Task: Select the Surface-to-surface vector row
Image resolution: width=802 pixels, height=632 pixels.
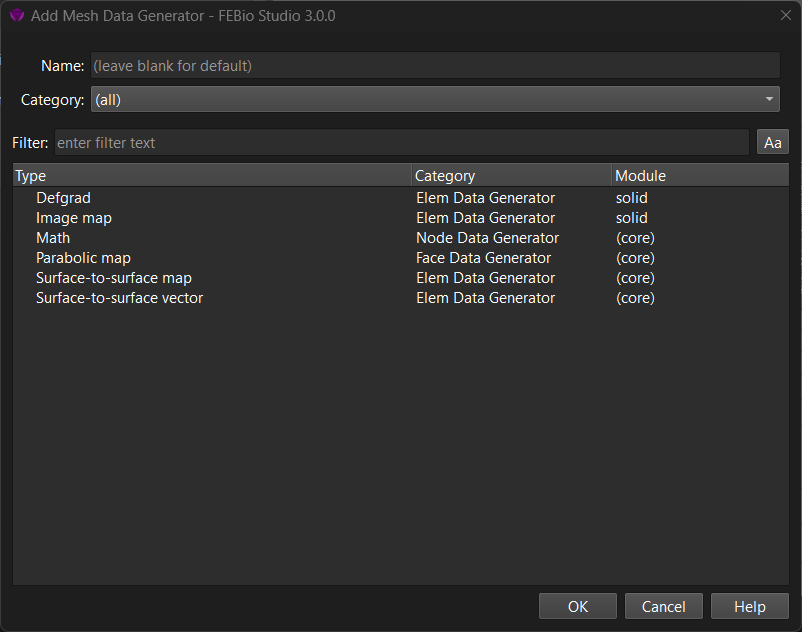Action: point(400,298)
